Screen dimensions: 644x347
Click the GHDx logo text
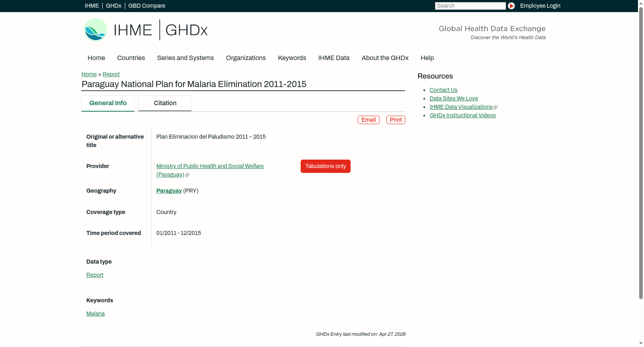(186, 30)
